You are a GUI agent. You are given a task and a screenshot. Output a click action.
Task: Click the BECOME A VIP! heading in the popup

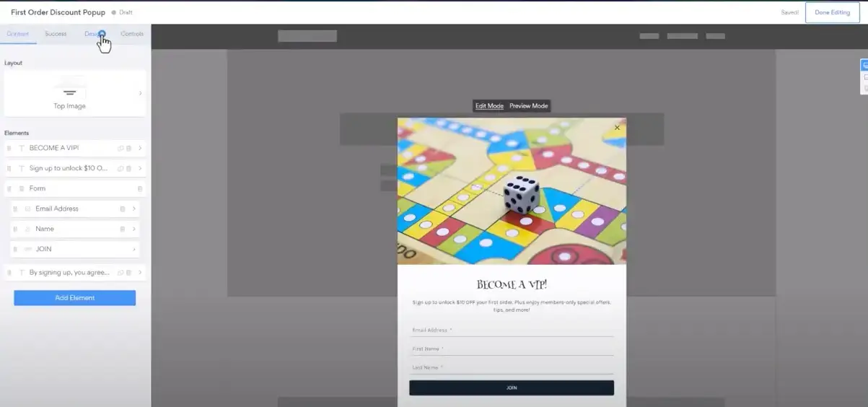click(512, 284)
